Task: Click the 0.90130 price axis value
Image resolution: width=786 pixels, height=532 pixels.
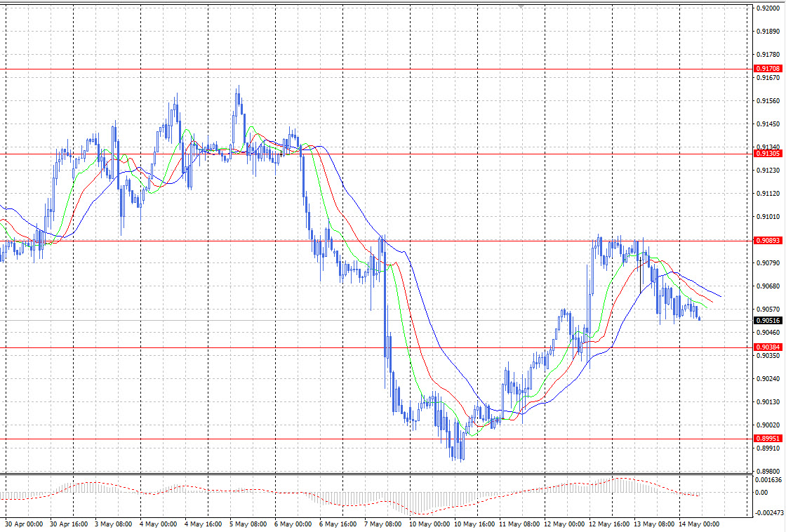Action: pos(768,402)
